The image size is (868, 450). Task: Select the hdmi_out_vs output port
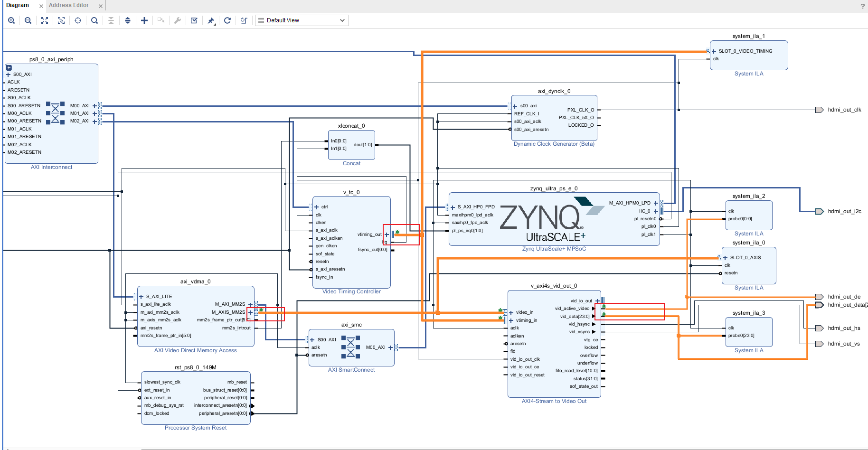[x=820, y=344]
